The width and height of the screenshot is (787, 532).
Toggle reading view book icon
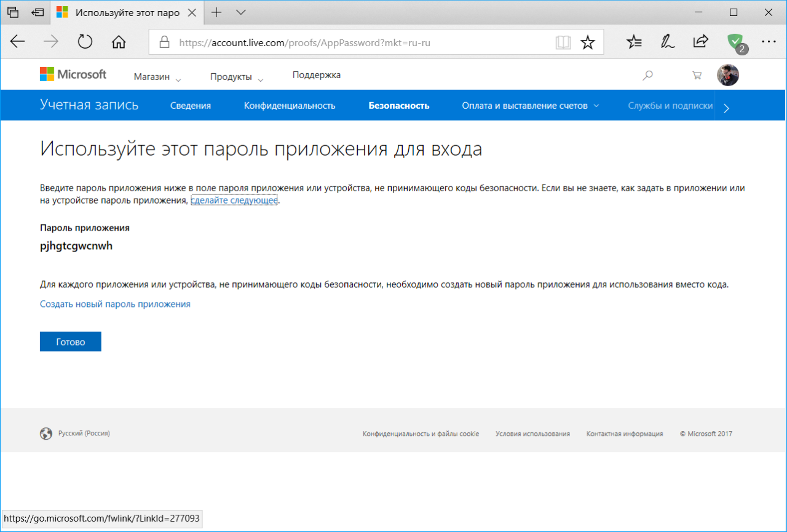tap(563, 42)
